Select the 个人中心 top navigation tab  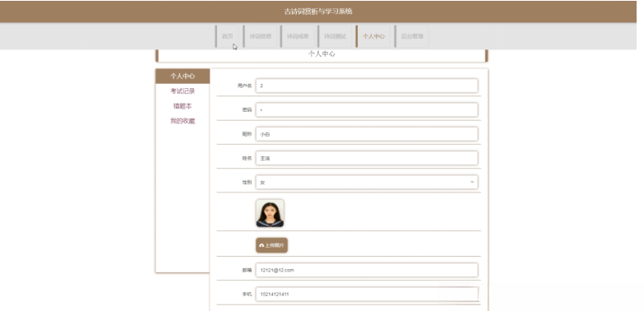pyautogui.click(x=373, y=36)
